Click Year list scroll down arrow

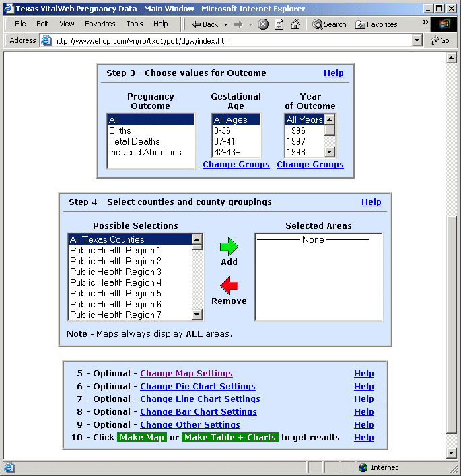click(329, 152)
